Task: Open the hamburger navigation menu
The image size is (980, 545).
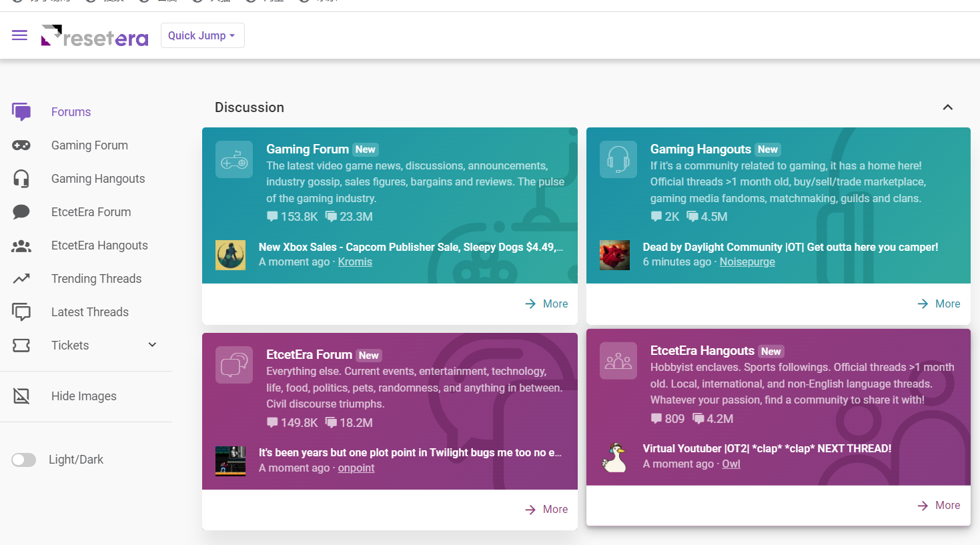Action: click(x=19, y=35)
